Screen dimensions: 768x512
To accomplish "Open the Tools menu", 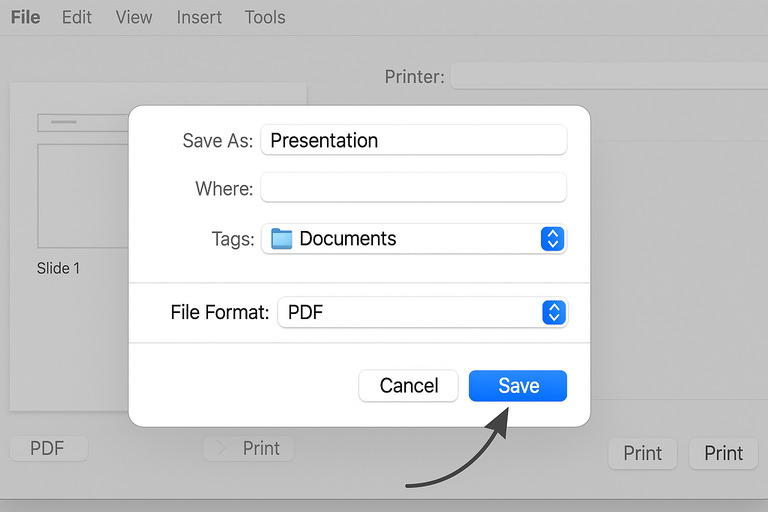I will tap(265, 17).
